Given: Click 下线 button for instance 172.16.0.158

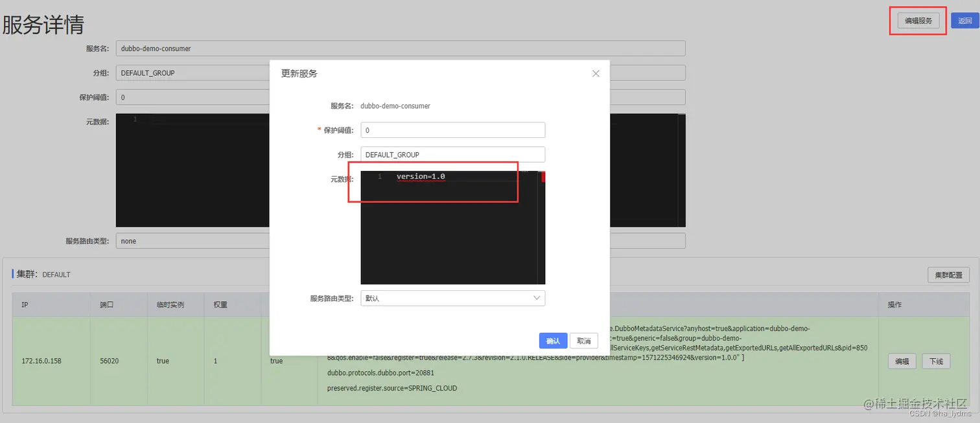Looking at the screenshot, I should pyautogui.click(x=936, y=361).
